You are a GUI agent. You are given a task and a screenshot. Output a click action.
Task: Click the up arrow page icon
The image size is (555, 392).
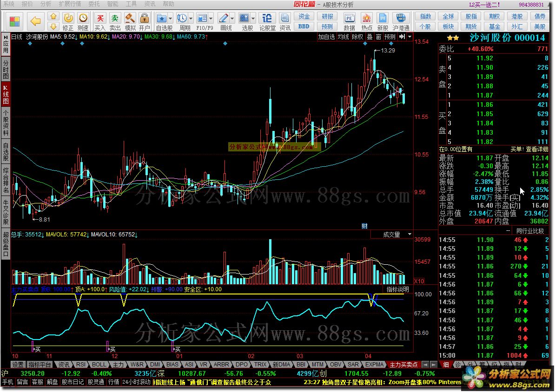pyautogui.click(x=53, y=16)
